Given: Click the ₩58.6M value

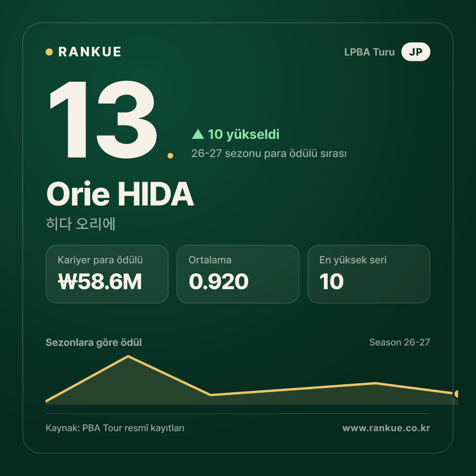Looking at the screenshot, I should (x=100, y=282).
